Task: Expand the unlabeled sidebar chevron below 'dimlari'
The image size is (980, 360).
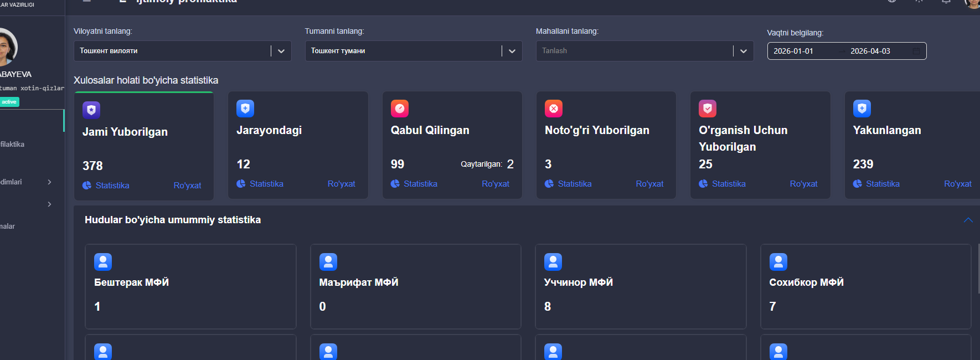Action: (49, 204)
